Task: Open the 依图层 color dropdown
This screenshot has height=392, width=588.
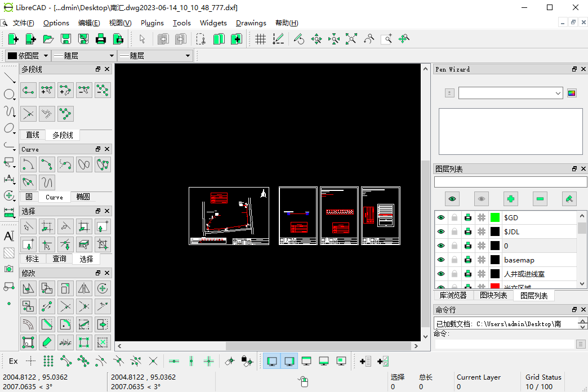Action: click(28, 56)
